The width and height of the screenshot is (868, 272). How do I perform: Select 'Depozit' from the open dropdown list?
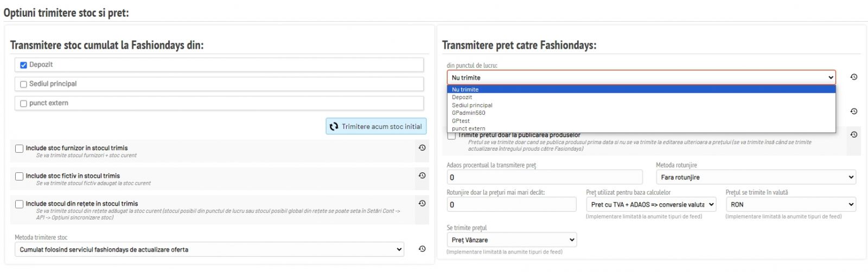462,98
